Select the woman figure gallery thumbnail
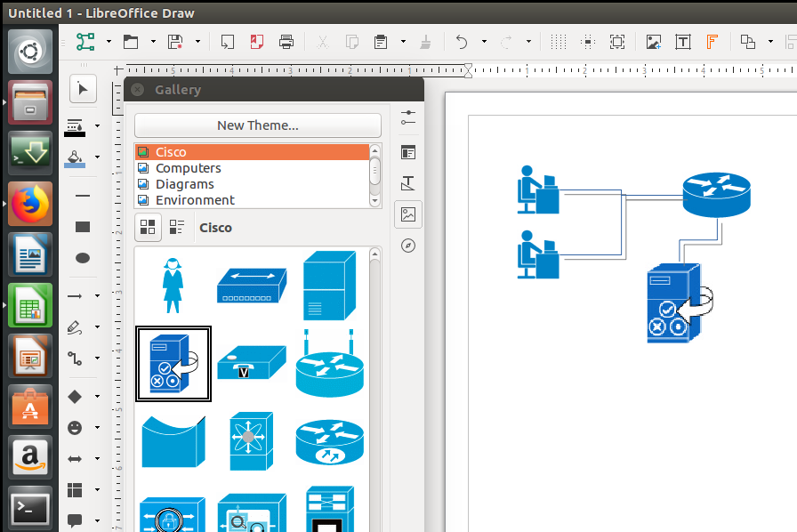 point(172,285)
